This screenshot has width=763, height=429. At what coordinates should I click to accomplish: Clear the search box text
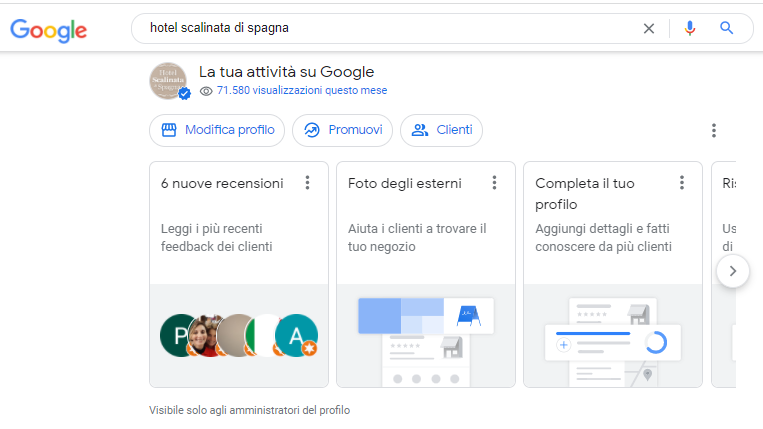[649, 29]
